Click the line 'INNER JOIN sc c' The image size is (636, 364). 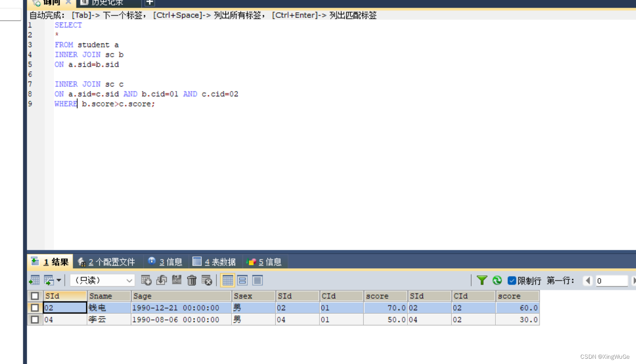(89, 84)
